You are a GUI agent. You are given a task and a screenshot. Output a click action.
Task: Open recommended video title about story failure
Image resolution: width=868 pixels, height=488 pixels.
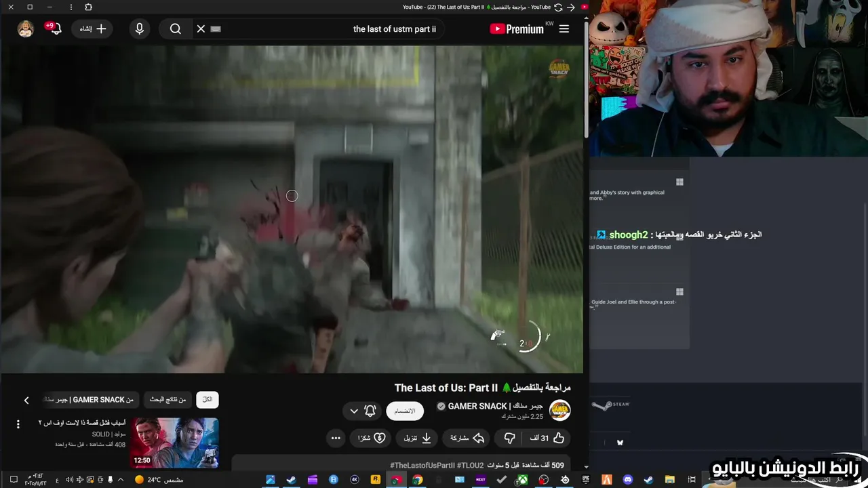pyautogui.click(x=82, y=423)
